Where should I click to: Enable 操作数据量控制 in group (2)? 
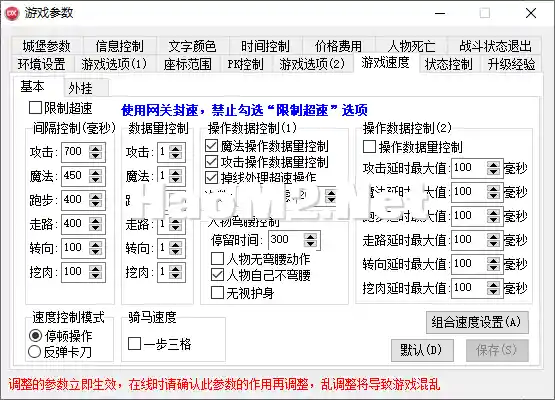(x=413, y=147)
